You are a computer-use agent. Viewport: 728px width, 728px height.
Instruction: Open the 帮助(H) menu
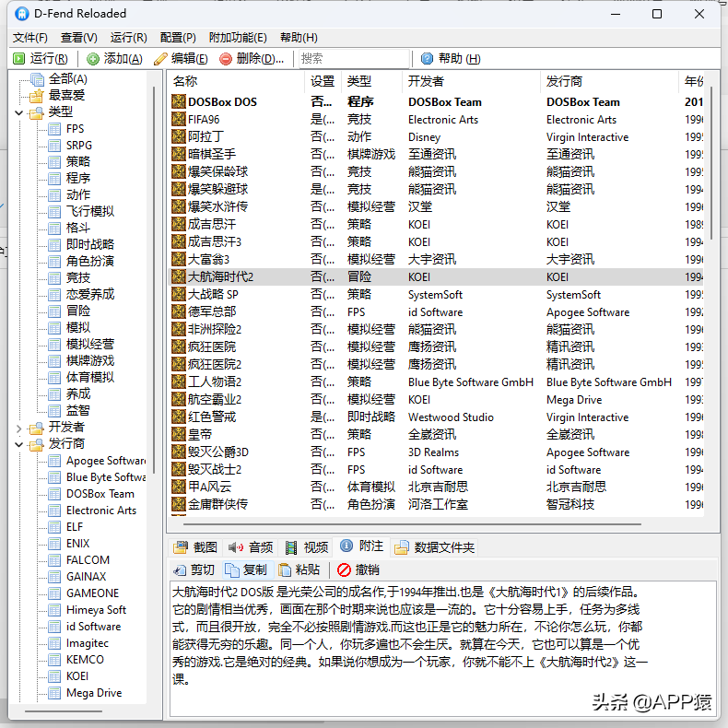pos(299,38)
